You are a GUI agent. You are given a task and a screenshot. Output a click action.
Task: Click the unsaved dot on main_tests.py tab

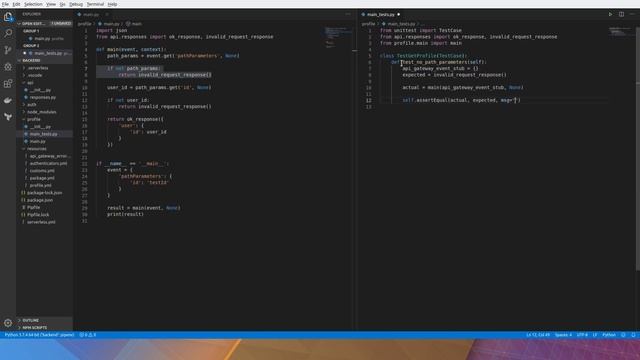click(x=399, y=14)
